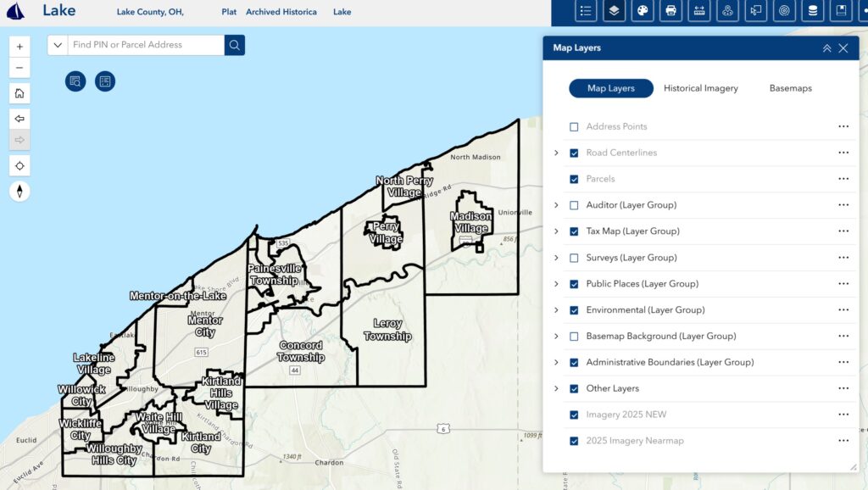The width and height of the screenshot is (868, 490).
Task: Uncheck the Parcels layer checkbox
Action: tap(574, 180)
